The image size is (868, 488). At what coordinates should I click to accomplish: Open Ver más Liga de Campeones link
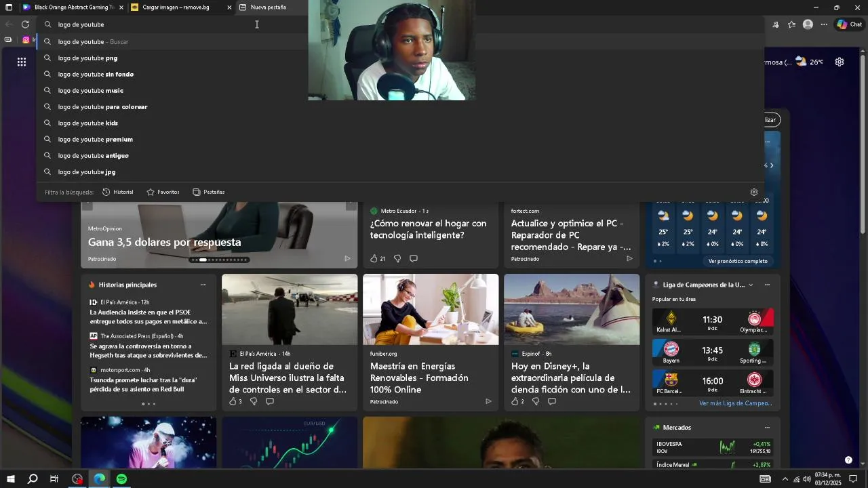pyautogui.click(x=735, y=403)
